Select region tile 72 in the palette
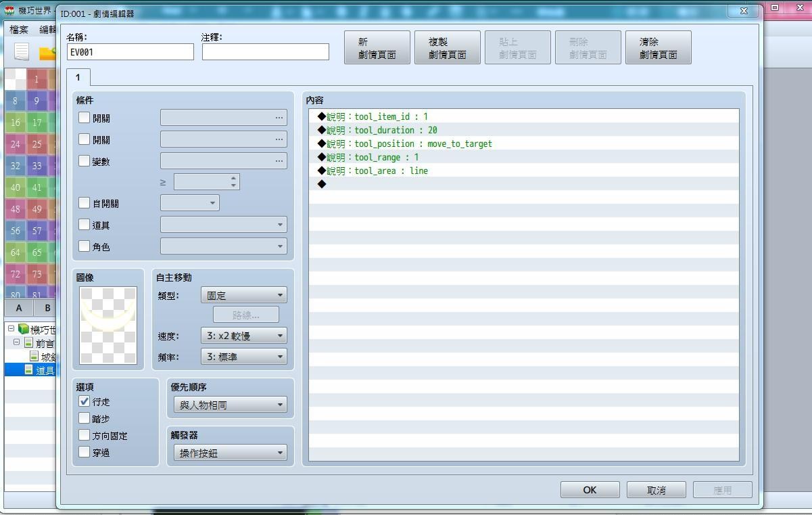This screenshot has width=812, height=515. tap(16, 274)
